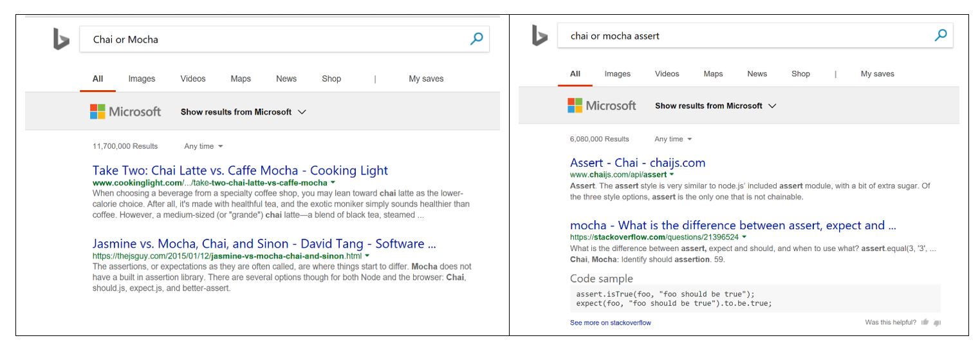This screenshot has height=347, width=980.
Task: Click the expect(foo...) code line
Action: [674, 303]
